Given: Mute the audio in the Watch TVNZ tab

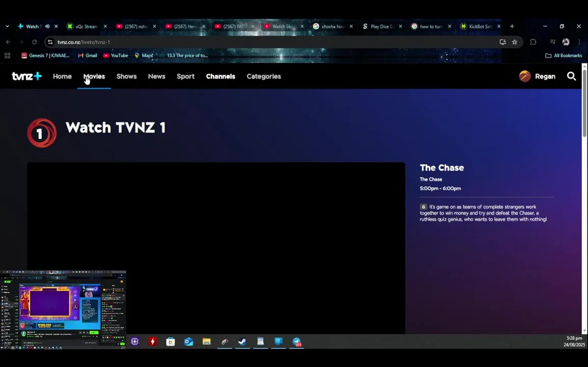Looking at the screenshot, I should [x=47, y=27].
